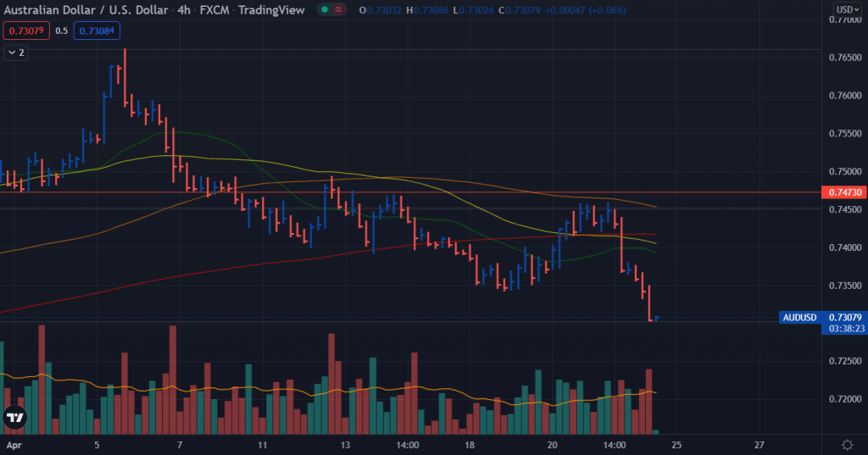Click the red approximation data-status icon

[338, 9]
